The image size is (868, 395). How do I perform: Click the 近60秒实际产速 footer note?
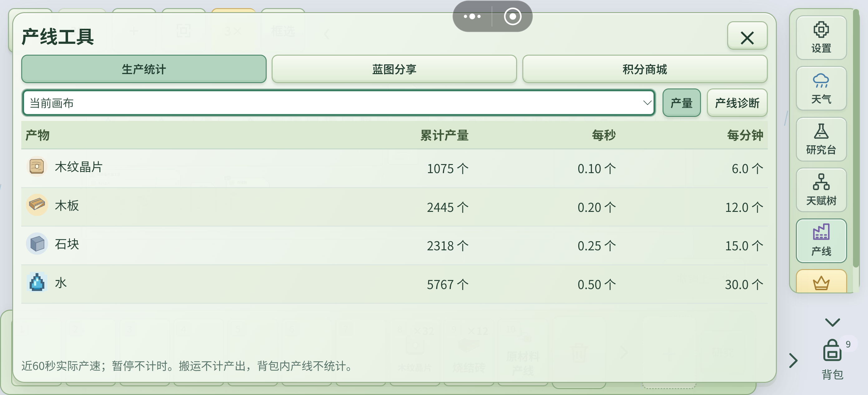pos(187,366)
